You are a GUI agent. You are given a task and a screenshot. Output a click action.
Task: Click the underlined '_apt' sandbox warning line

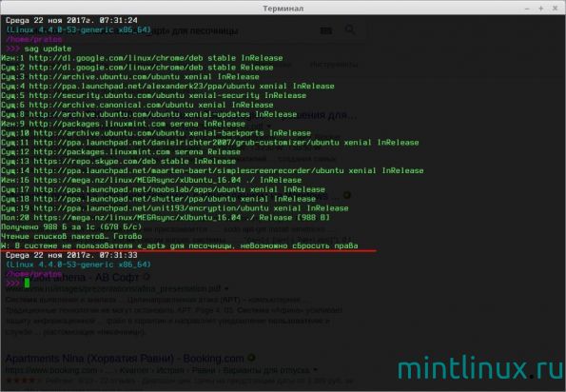[x=180, y=245]
